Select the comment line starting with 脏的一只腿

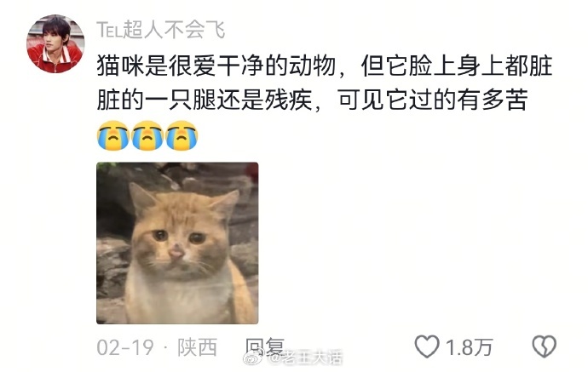[x=313, y=100]
